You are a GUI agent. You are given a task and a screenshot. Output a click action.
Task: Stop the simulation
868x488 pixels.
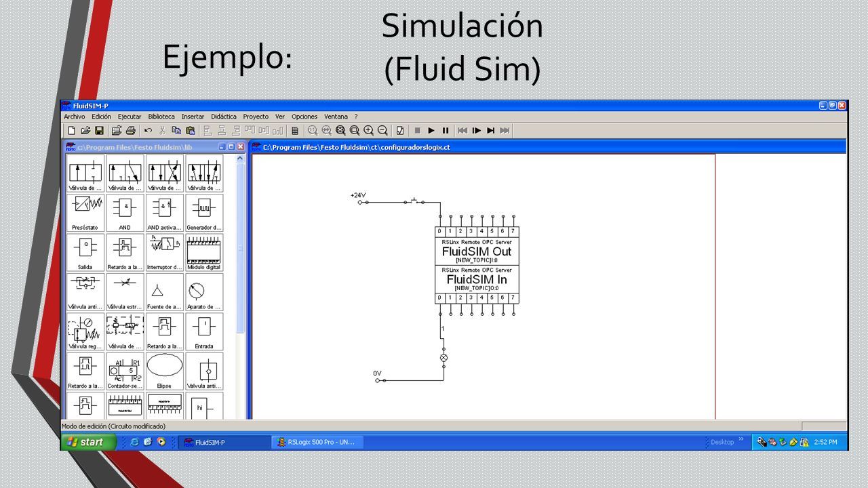418,130
